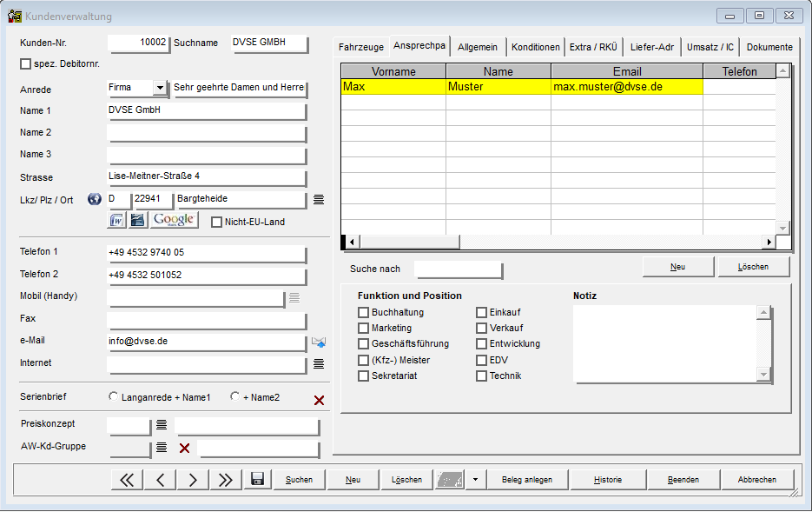Go to previous customer record

[160, 480]
